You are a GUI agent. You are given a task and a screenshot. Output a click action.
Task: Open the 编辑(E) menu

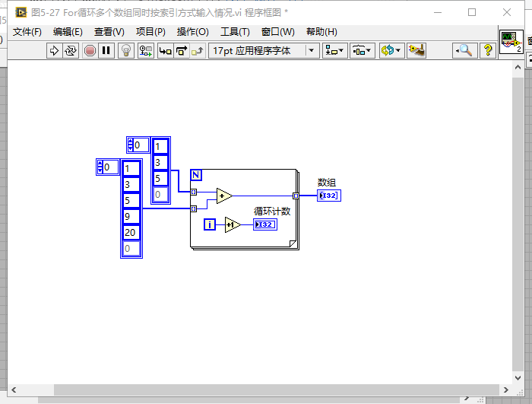(68, 32)
